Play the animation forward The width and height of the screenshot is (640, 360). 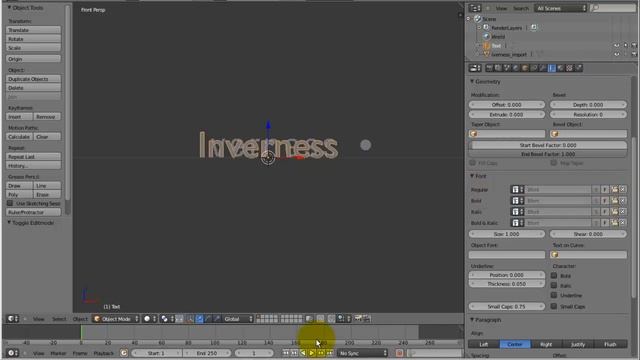point(311,353)
